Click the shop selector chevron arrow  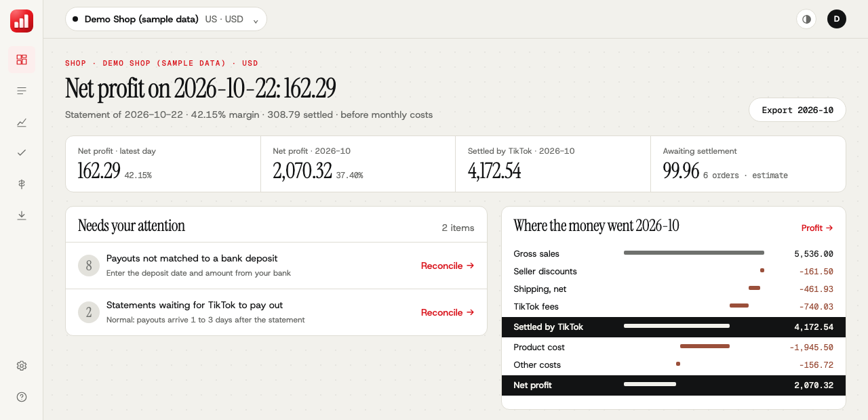click(256, 20)
